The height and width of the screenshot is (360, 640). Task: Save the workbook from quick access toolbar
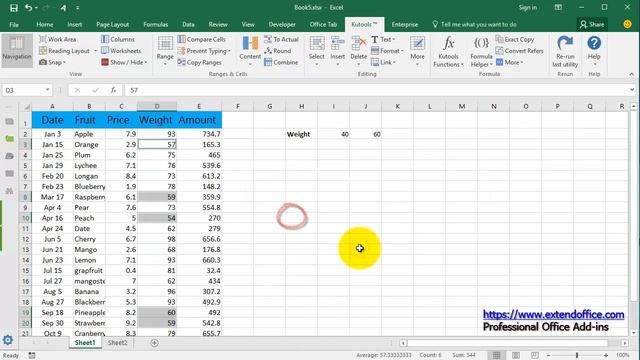point(13,7)
